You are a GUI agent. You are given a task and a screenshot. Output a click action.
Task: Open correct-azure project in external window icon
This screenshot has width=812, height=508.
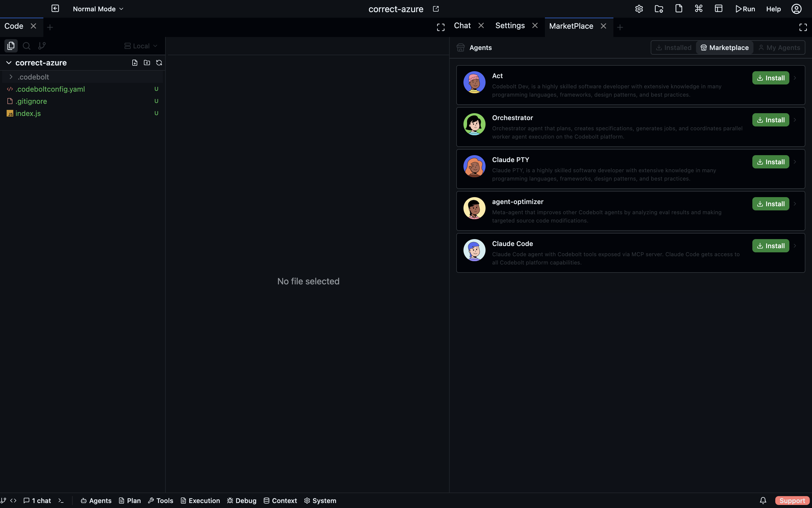[436, 9]
